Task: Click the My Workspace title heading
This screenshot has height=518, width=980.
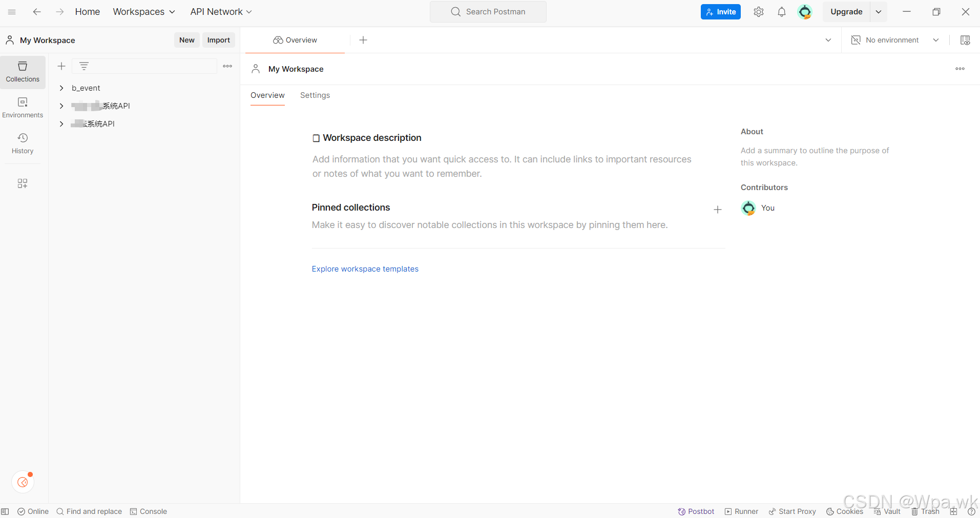Action: pyautogui.click(x=296, y=69)
